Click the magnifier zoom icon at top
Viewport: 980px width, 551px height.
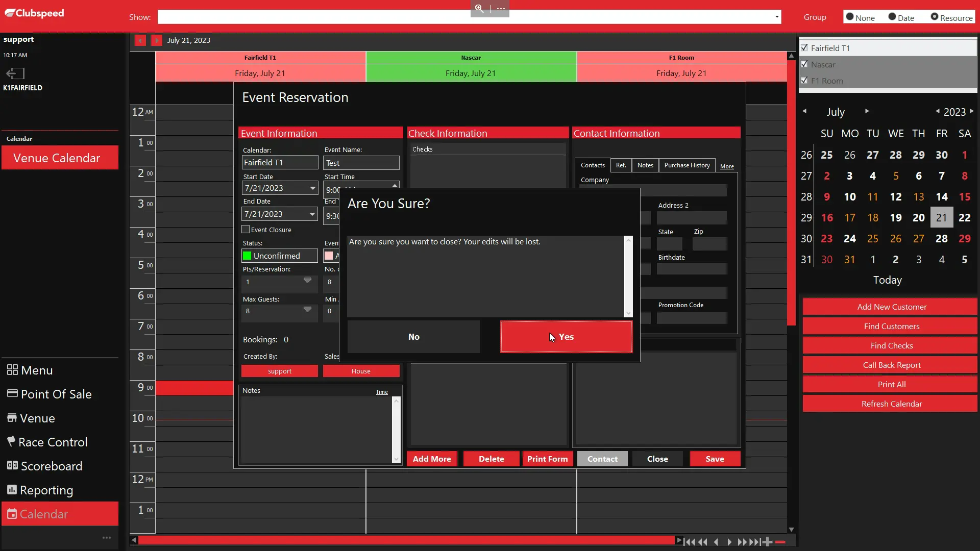(479, 8)
